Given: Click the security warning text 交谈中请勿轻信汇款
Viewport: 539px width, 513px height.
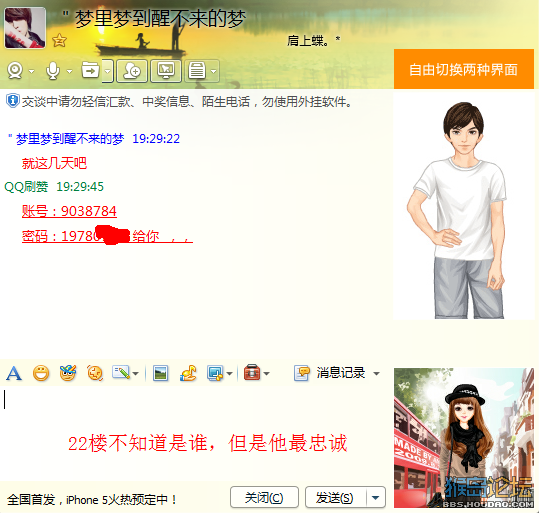Looking at the screenshot, I should point(186,102).
